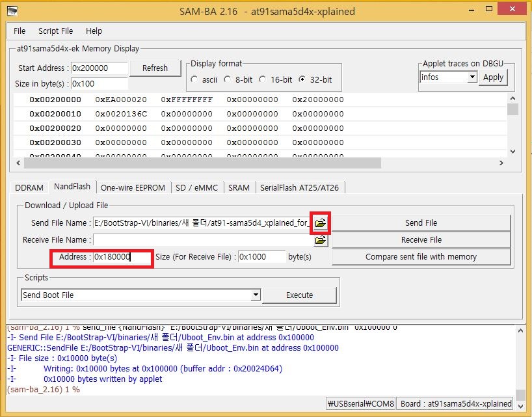Click the Refresh memory display button

[x=155, y=68]
